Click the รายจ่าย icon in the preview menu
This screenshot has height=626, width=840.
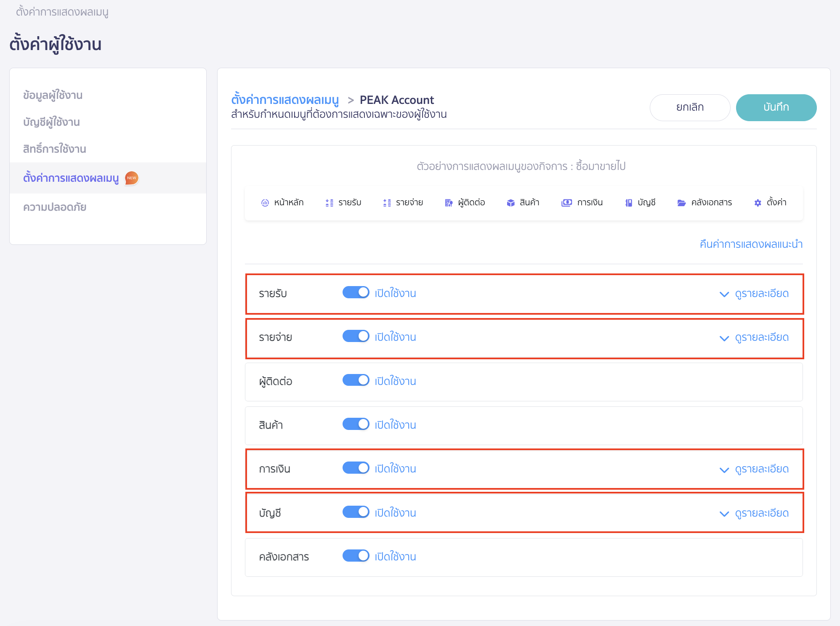[x=387, y=203]
